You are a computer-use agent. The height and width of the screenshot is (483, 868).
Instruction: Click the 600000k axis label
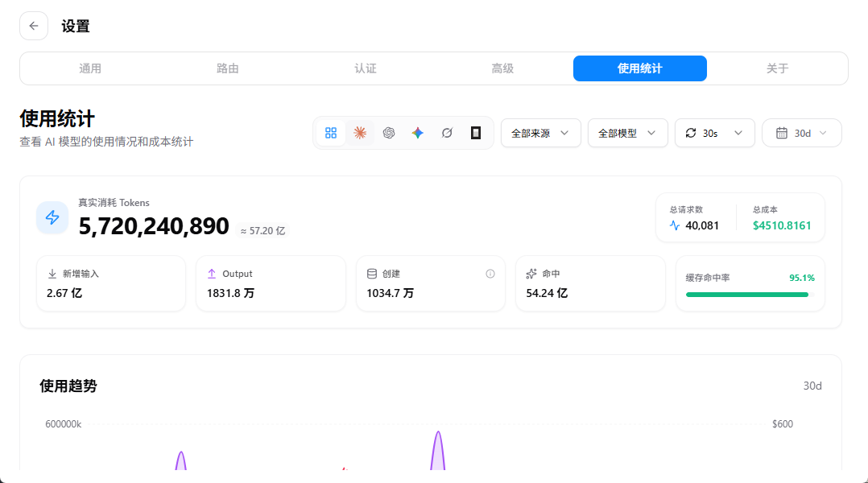(63, 423)
